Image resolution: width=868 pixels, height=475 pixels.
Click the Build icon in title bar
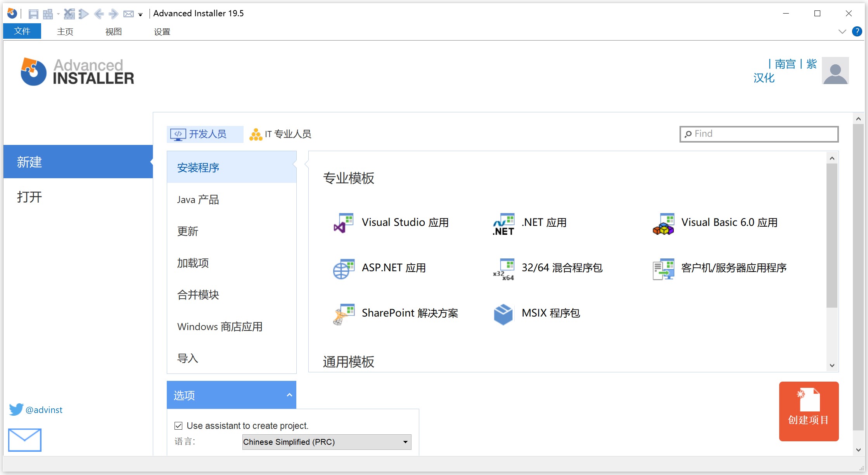(48, 14)
